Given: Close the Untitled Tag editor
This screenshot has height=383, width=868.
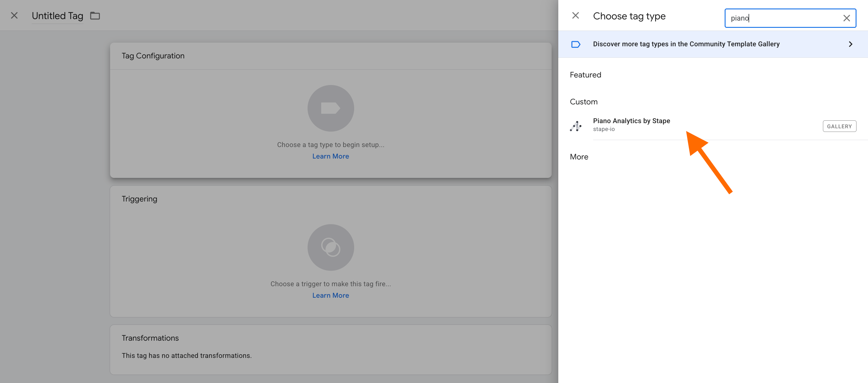Looking at the screenshot, I should [x=14, y=15].
